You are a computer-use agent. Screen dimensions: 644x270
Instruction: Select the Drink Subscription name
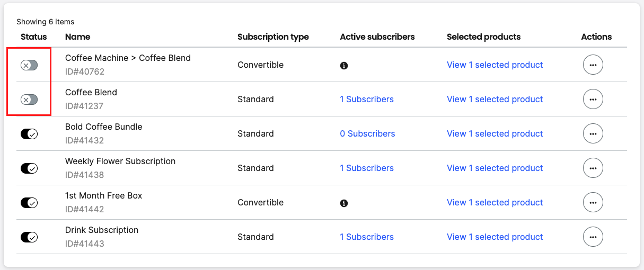102,230
